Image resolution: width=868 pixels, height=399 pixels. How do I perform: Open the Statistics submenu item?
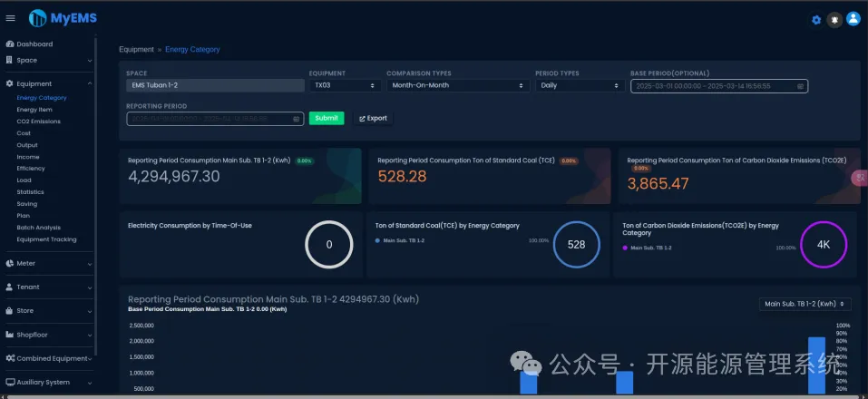click(x=30, y=192)
